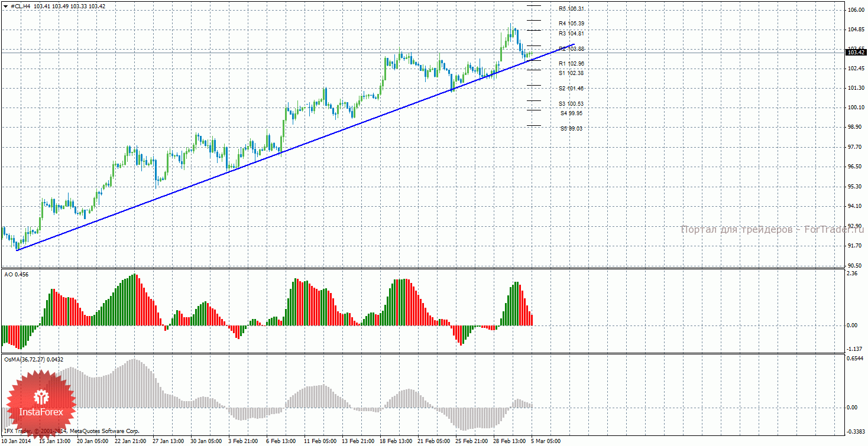Click the R3 104.81 resistance label
Viewport: 868px width, 446px height.
click(571, 34)
